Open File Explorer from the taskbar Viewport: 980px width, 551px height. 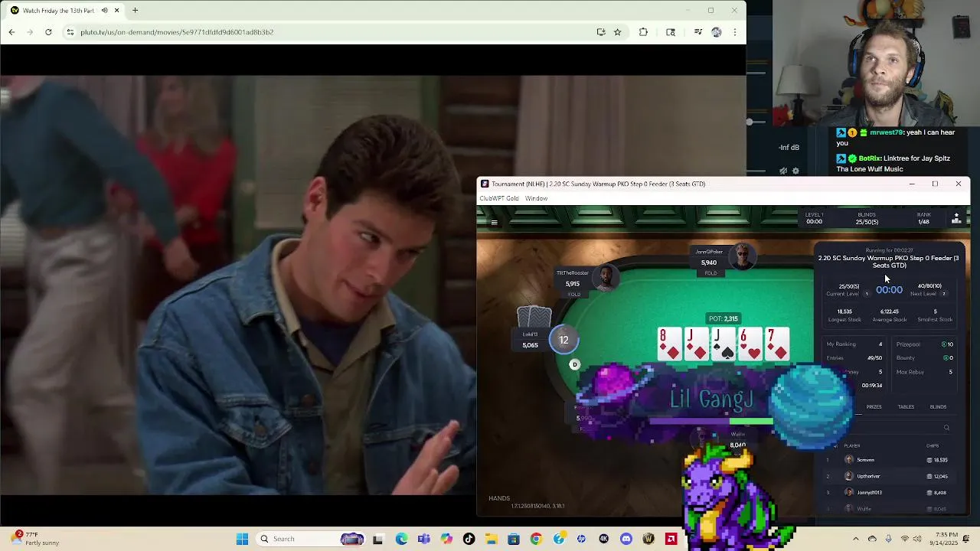(x=491, y=539)
